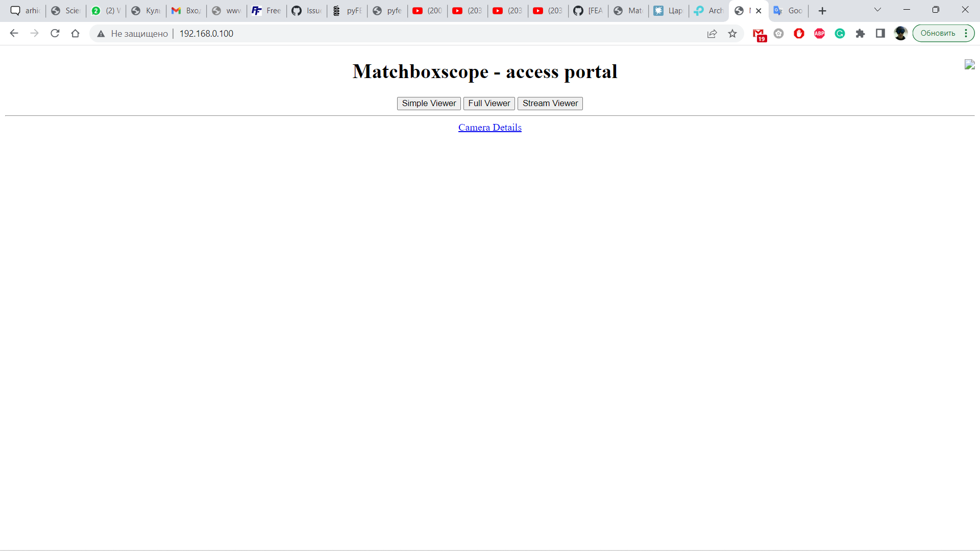Open the profile avatar menu

point(900,34)
